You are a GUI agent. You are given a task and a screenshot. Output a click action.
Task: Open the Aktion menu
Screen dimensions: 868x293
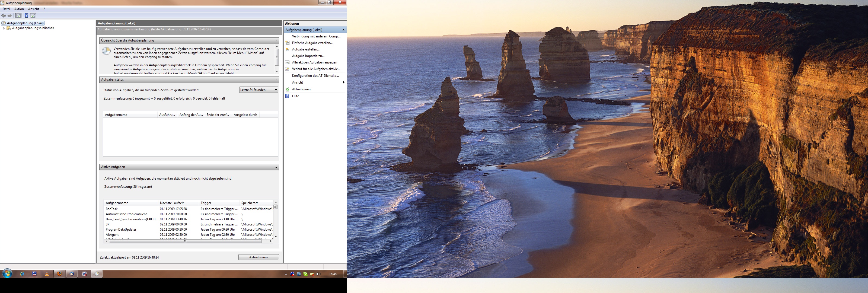click(19, 9)
